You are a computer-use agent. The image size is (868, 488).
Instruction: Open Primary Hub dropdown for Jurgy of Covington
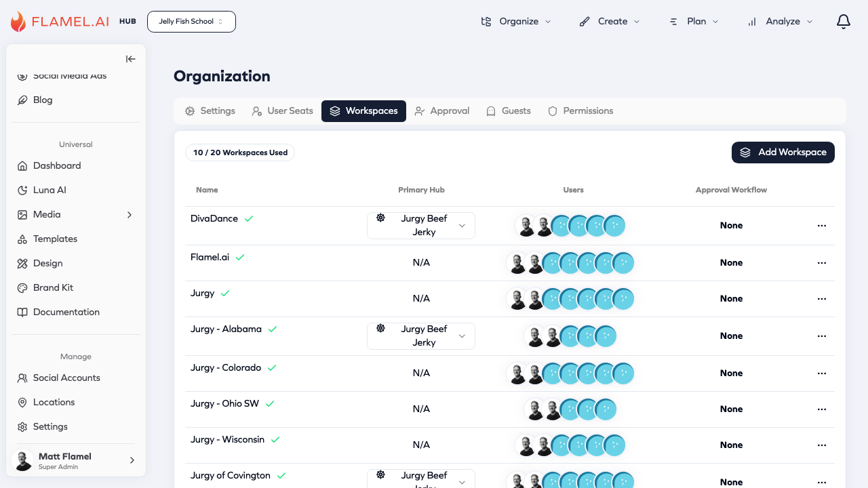421,479
